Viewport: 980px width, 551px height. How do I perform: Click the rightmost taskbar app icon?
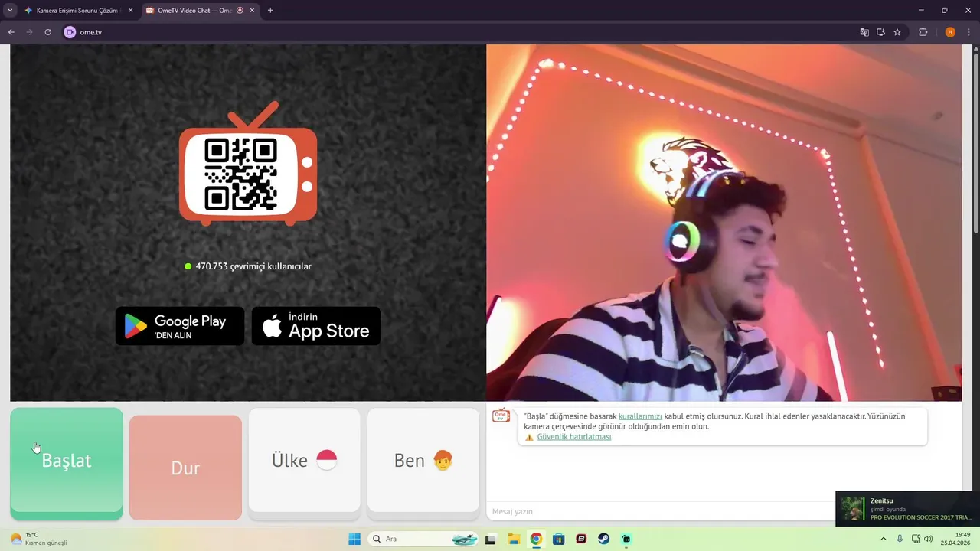click(626, 539)
